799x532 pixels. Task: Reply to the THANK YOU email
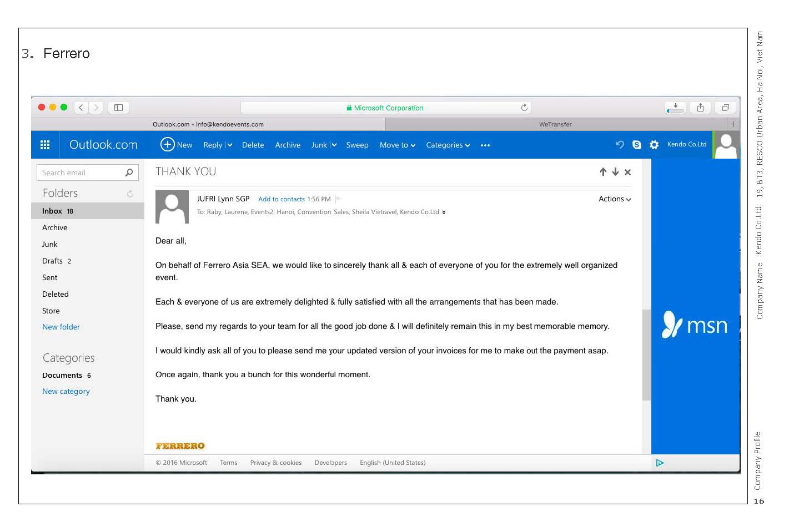click(x=213, y=145)
